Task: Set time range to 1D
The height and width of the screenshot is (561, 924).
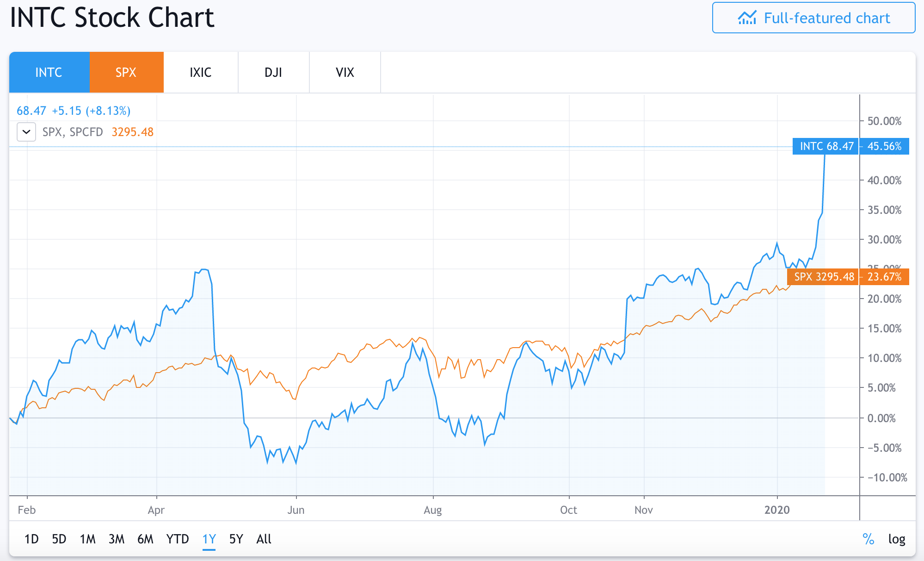Action: coord(31,539)
